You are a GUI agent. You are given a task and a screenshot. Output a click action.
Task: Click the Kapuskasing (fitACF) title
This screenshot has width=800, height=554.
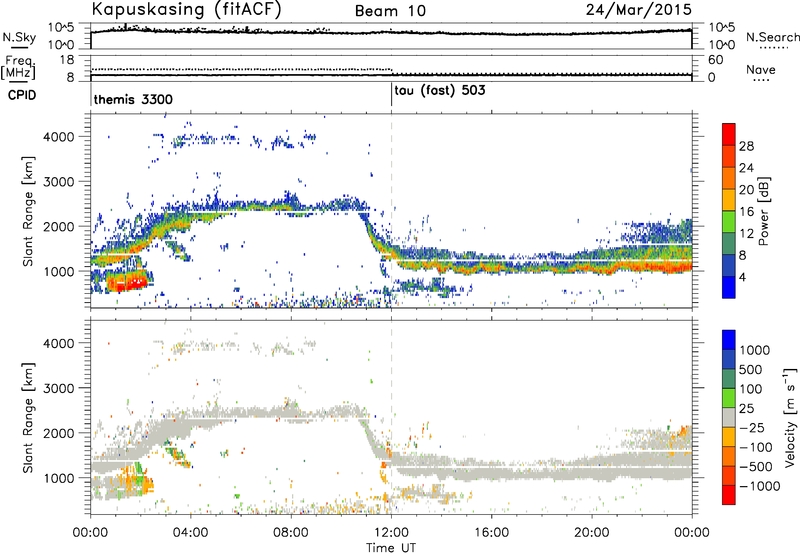click(186, 10)
